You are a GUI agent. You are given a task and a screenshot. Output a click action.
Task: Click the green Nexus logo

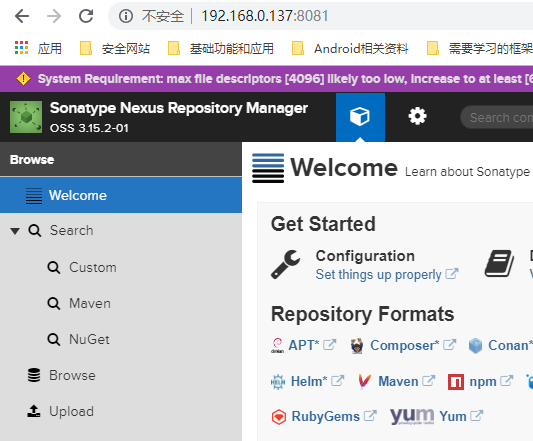coord(26,117)
